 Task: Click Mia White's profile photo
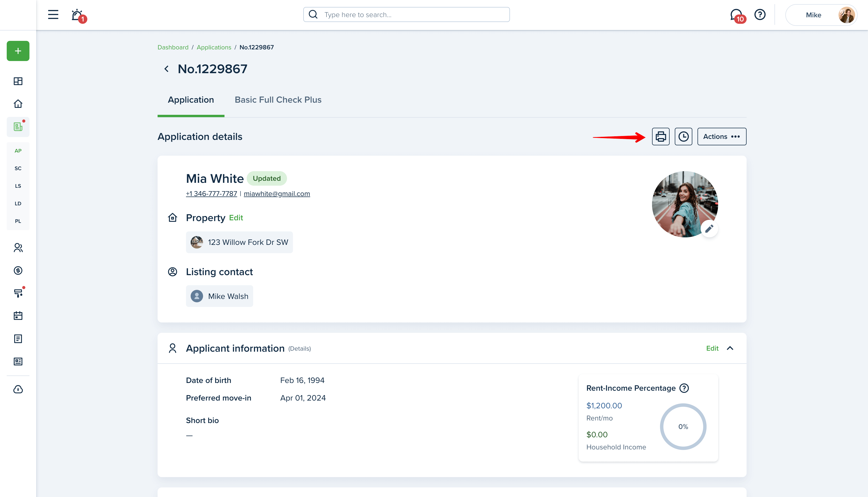685,204
